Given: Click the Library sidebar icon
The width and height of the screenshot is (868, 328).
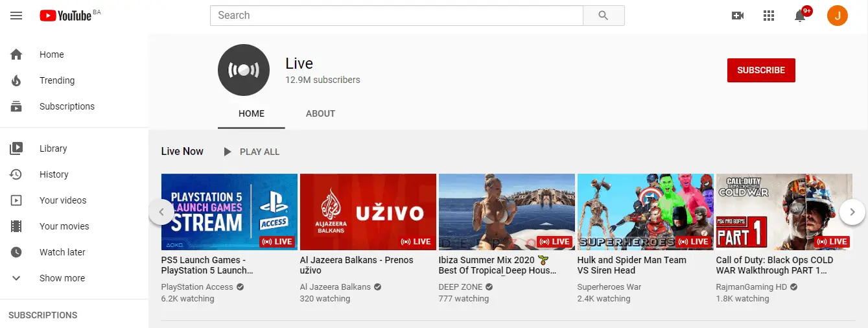Looking at the screenshot, I should coord(16,148).
